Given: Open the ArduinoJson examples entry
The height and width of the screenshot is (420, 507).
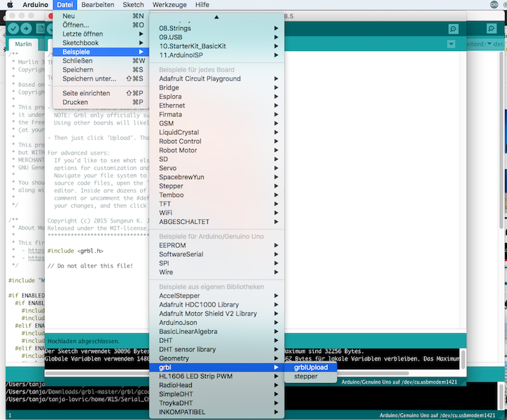Looking at the screenshot, I should click(x=216, y=323).
